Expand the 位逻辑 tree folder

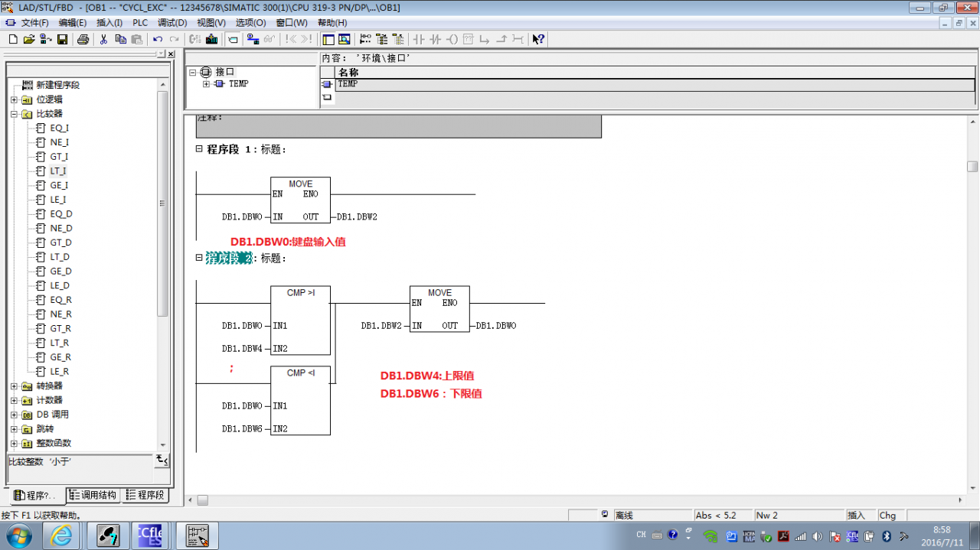14,99
